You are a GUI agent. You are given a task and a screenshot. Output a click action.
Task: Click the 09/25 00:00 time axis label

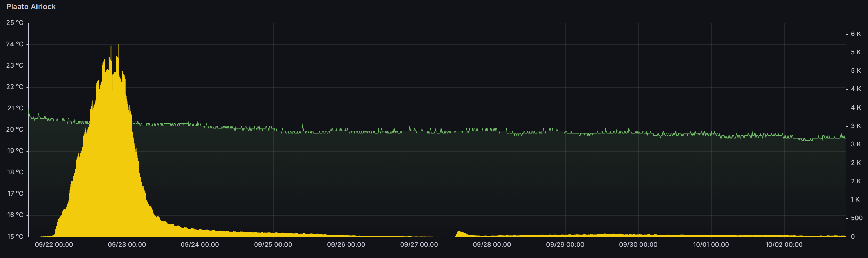(x=273, y=245)
